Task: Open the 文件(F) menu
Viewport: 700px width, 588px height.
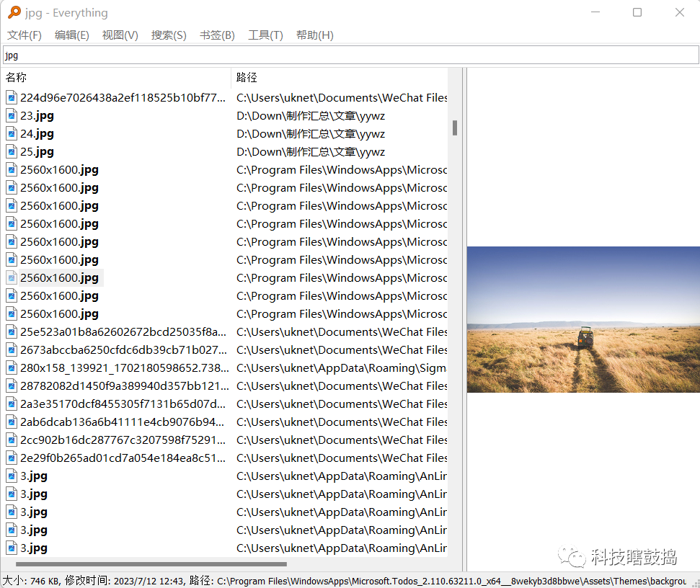Action: [x=24, y=35]
